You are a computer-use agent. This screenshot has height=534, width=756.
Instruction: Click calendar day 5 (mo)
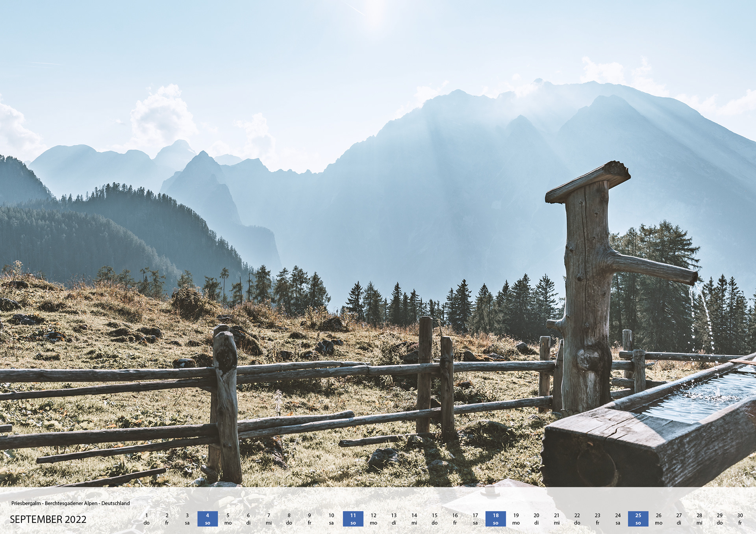point(228,519)
